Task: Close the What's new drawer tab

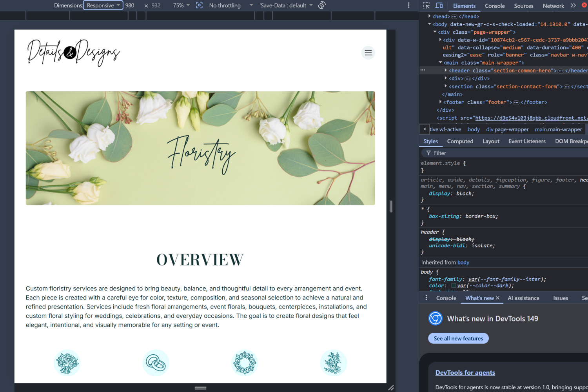Action: tap(497, 298)
